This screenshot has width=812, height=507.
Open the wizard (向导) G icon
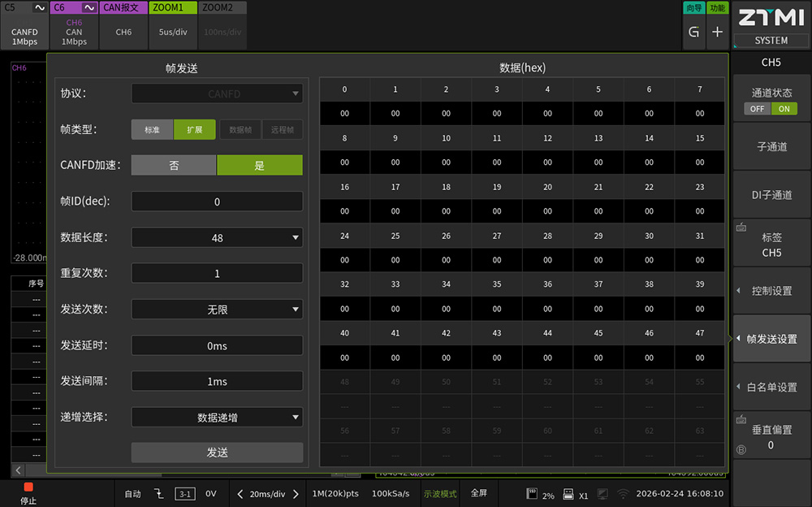click(x=693, y=32)
